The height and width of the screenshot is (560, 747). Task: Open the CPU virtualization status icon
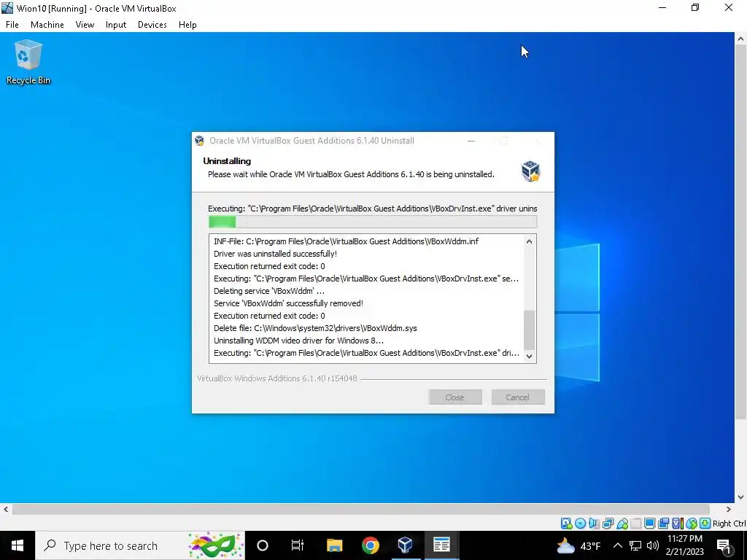click(677, 524)
